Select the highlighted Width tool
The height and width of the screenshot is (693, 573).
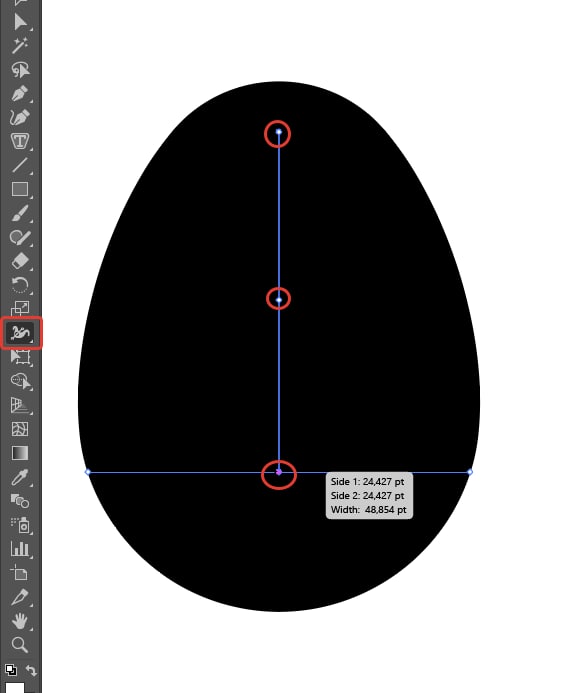pyautogui.click(x=21, y=333)
